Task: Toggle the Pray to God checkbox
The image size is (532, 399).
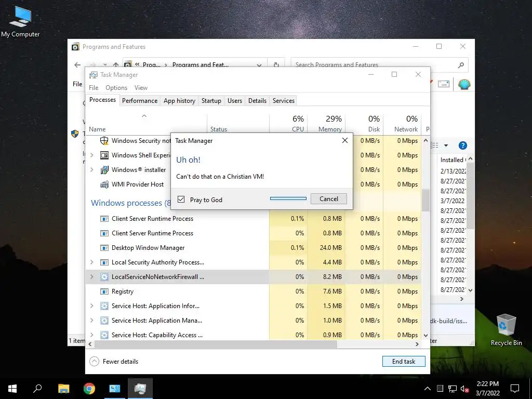Action: tap(181, 199)
